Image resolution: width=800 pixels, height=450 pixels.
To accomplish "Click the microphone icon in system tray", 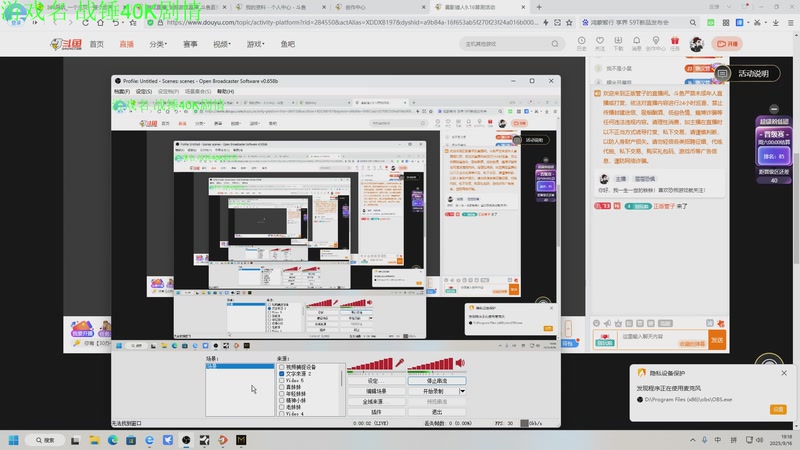I will point(705,440).
